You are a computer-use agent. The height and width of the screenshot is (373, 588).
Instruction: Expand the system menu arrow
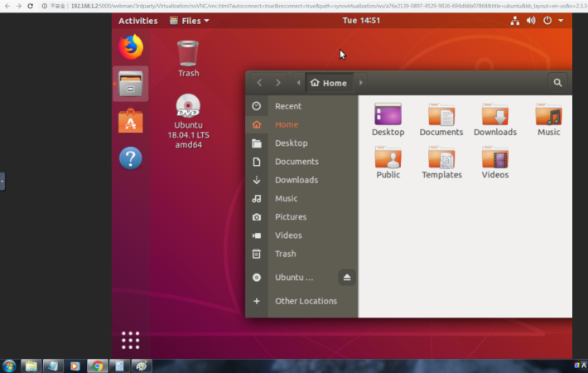561,21
